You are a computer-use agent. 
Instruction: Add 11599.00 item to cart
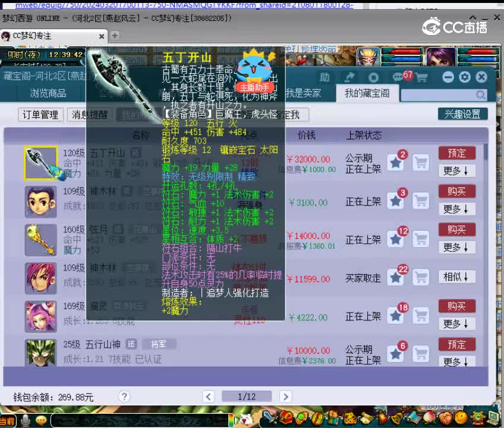pos(421,278)
